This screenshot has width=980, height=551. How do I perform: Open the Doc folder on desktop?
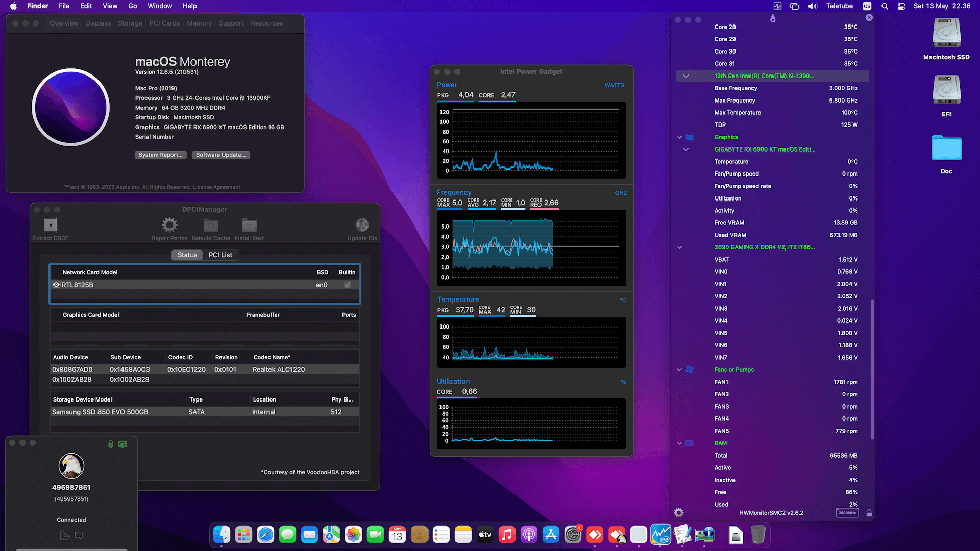[x=946, y=148]
